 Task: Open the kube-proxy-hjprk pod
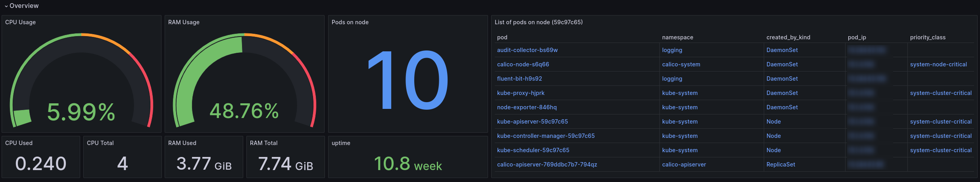click(521, 93)
